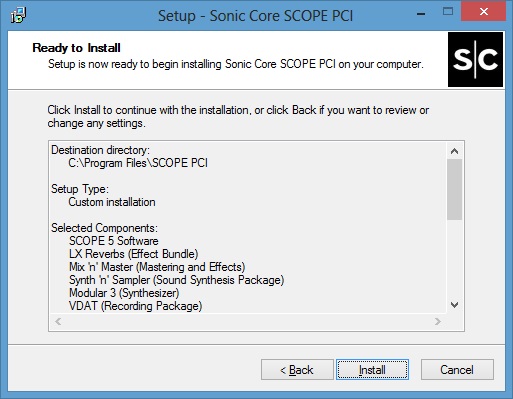The height and width of the screenshot is (399, 513).
Task: Go back with the Back button
Action: coord(297,369)
